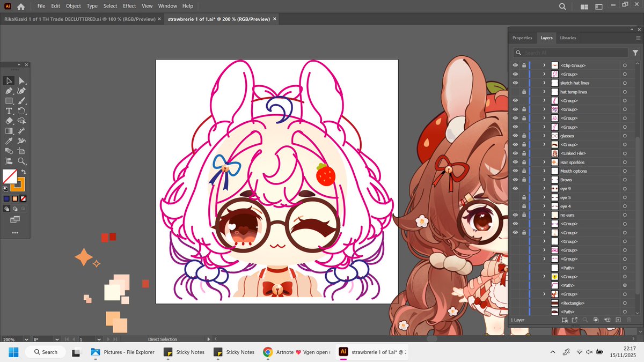Hide the glasses layer eye
The height and width of the screenshot is (362, 644).
[x=515, y=136]
